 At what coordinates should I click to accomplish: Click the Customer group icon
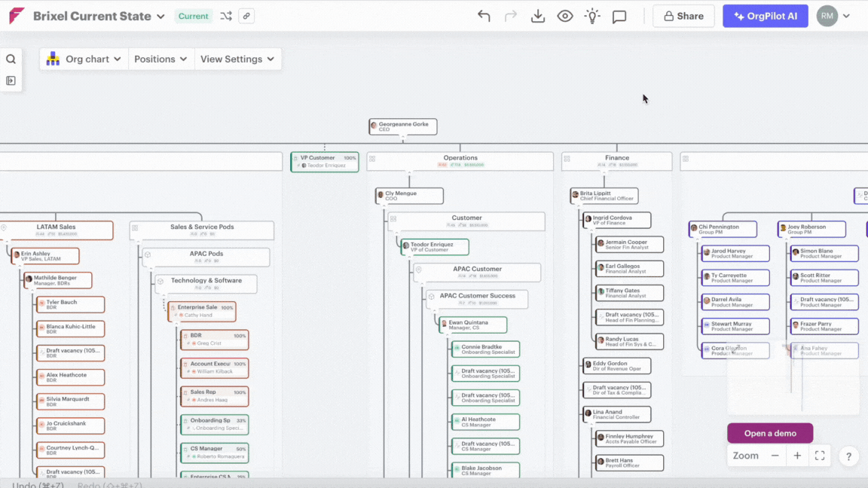[x=393, y=219]
